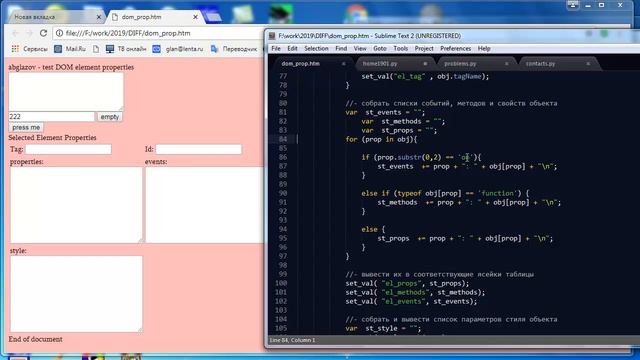Close the Новая вкладка tab
The height and width of the screenshot is (360, 640).
pyautogui.click(x=98, y=17)
